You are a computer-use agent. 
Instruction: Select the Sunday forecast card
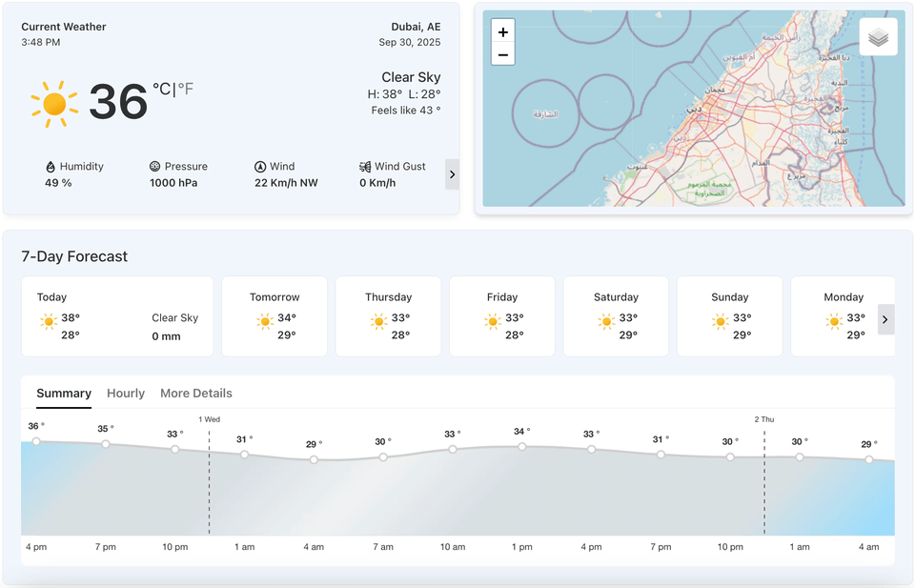[x=730, y=316]
